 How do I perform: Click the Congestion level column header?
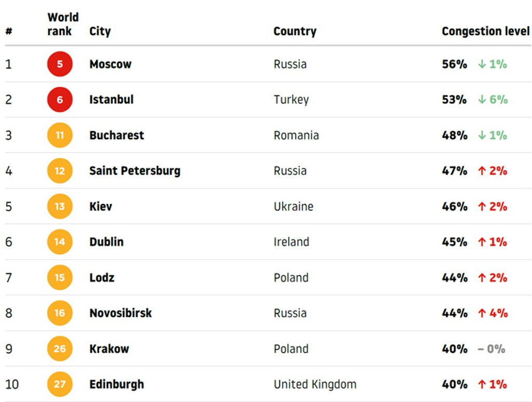[x=485, y=31]
